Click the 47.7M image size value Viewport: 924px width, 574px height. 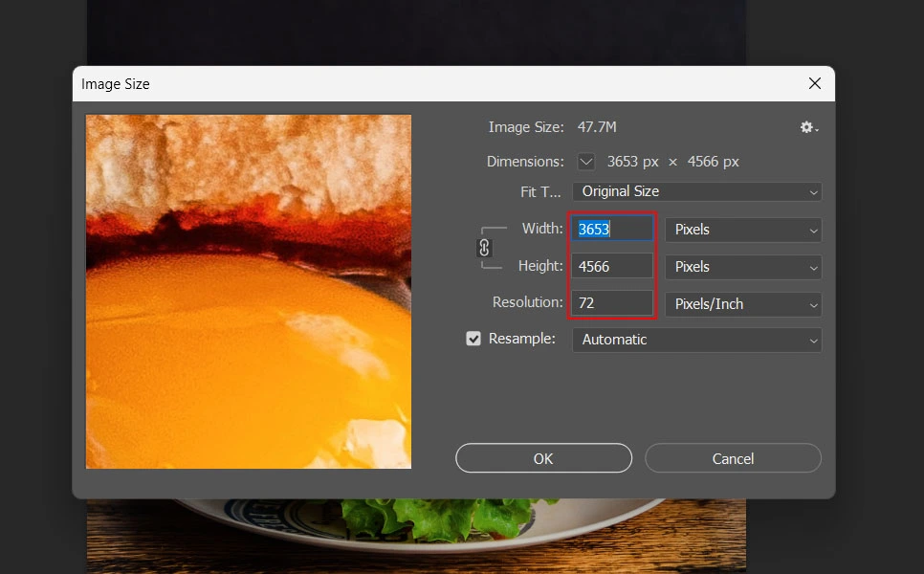(596, 127)
